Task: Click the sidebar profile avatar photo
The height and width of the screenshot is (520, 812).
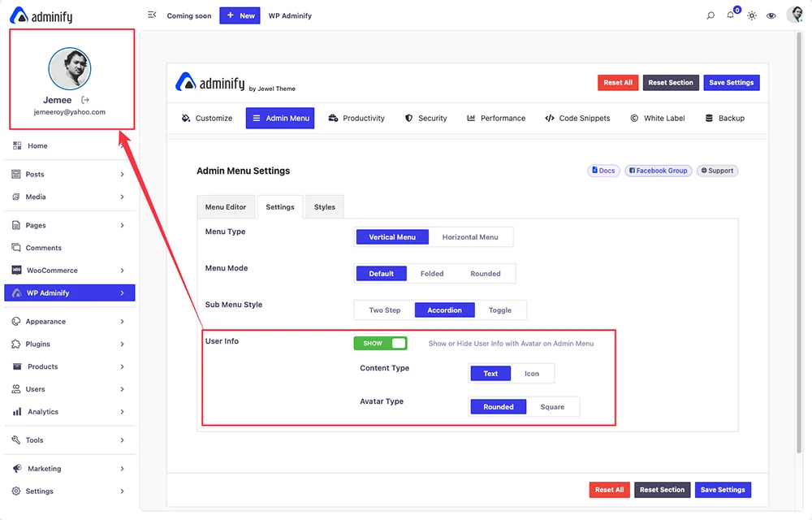Action: point(69,68)
